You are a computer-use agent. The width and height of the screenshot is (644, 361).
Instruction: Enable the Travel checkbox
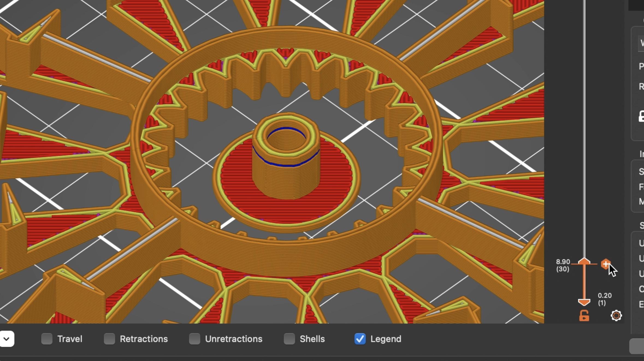point(47,339)
